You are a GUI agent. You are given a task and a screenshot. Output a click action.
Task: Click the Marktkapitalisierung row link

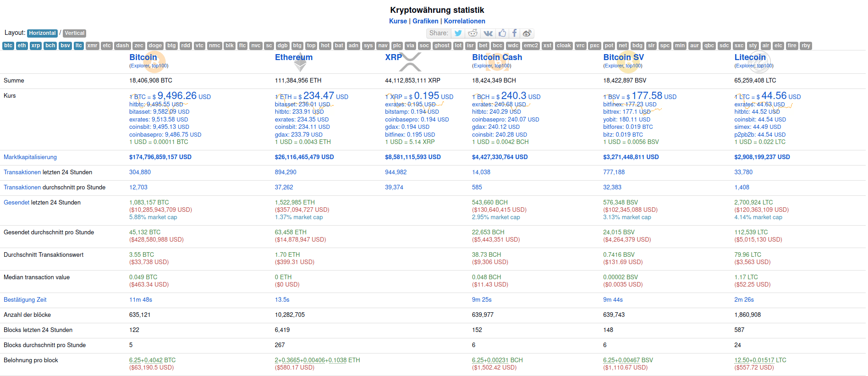click(30, 157)
